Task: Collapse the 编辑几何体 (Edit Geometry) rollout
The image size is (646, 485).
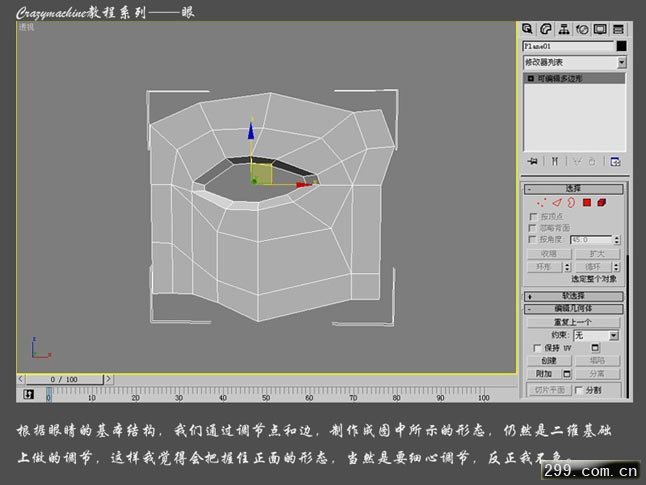Action: pyautogui.click(x=573, y=309)
